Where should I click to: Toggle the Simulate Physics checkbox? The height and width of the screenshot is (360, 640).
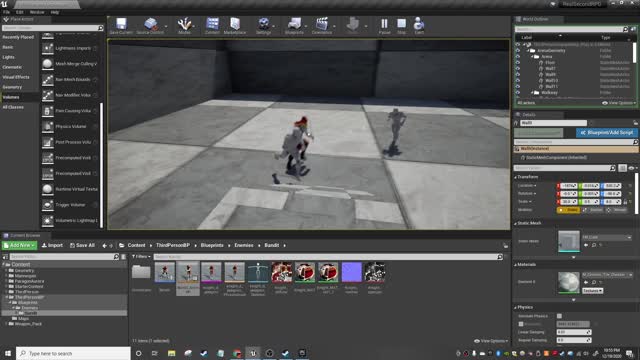[x=559, y=316]
